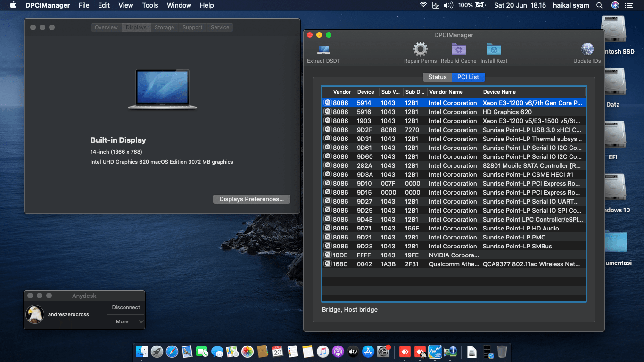Viewport: 644px width, 362px height.
Task: Click the Sub D... column header
Action: (415, 92)
